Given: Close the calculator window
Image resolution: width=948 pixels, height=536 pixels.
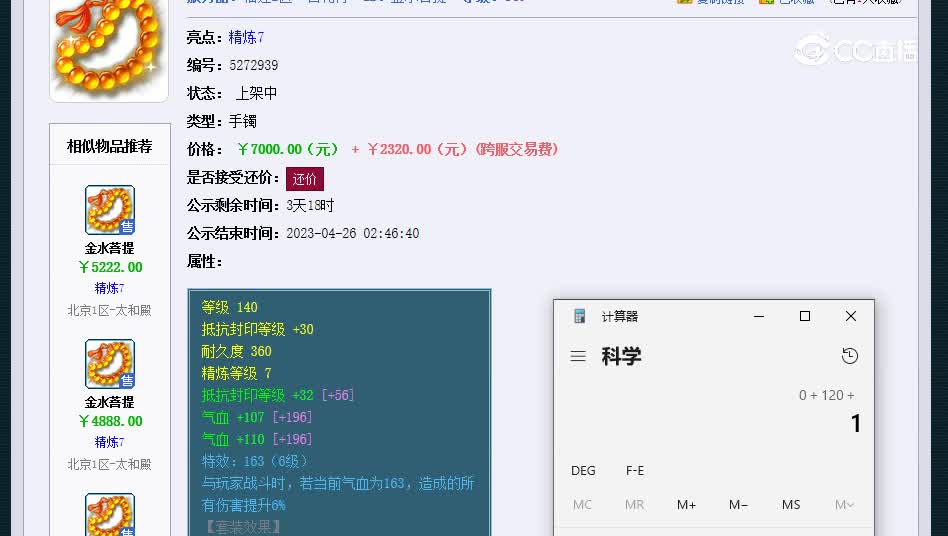Looking at the screenshot, I should pos(851,316).
